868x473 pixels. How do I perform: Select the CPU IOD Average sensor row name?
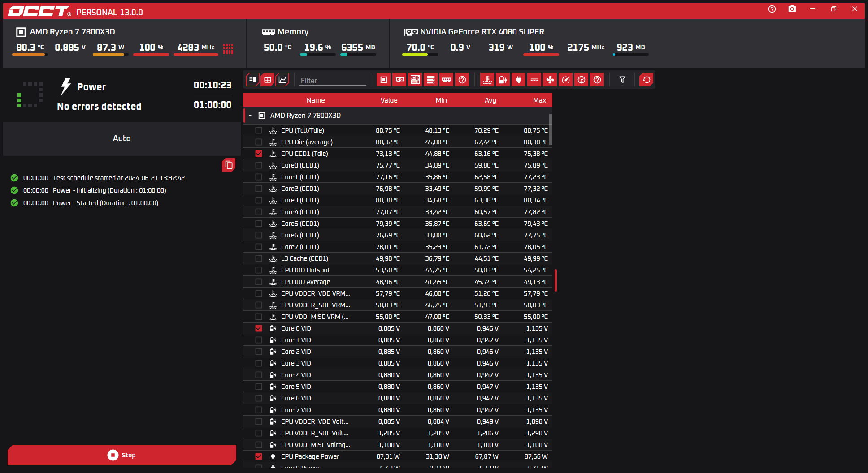point(305,282)
